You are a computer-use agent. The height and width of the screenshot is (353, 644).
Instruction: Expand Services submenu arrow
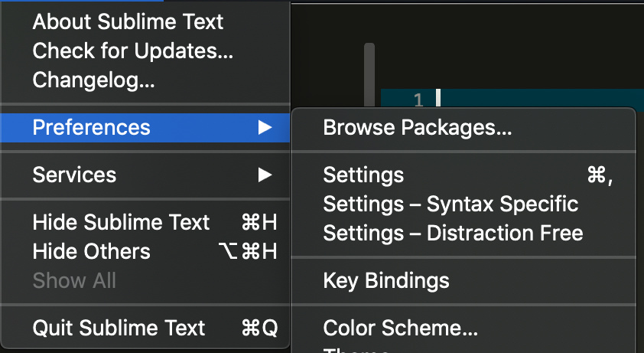[265, 175]
